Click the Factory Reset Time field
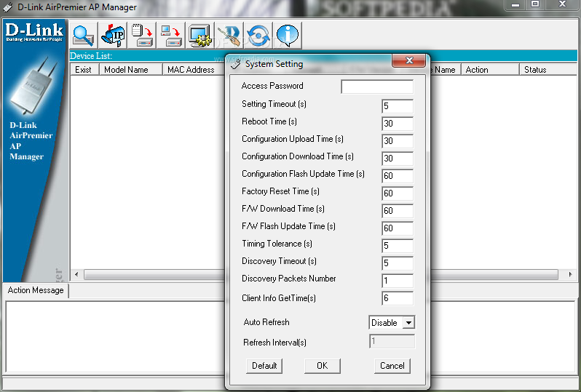The image size is (581, 392). point(398,193)
